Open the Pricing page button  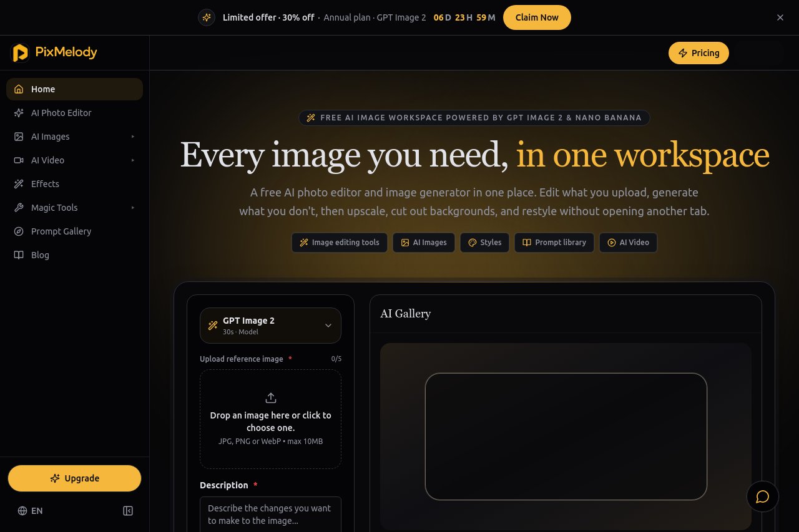699,53
